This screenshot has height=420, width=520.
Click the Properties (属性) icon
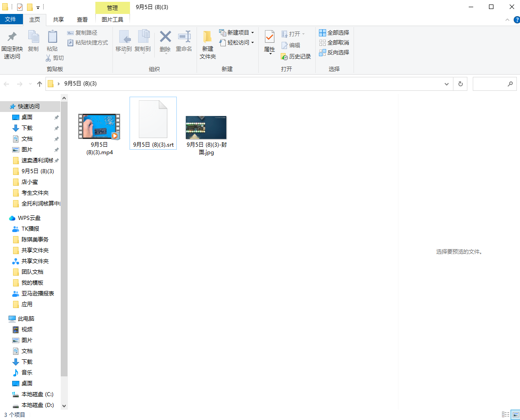tap(269, 37)
